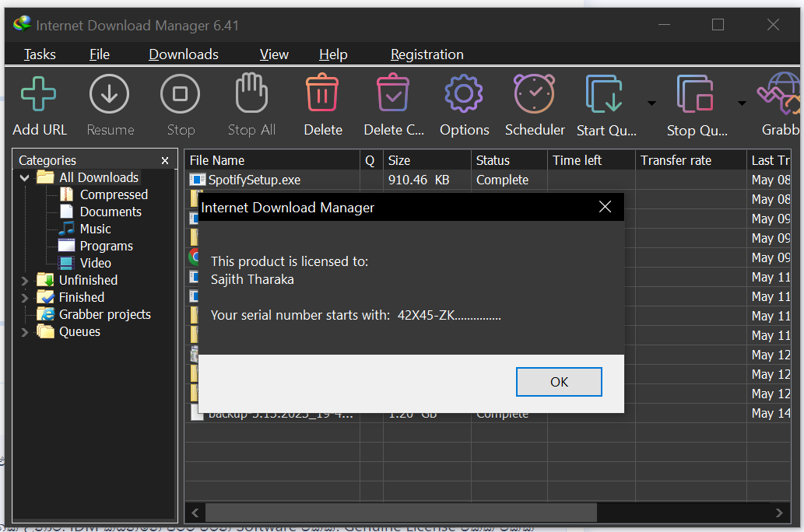Click the Compressed folder icon
Image resolution: width=804 pixels, height=532 pixels.
[67, 194]
